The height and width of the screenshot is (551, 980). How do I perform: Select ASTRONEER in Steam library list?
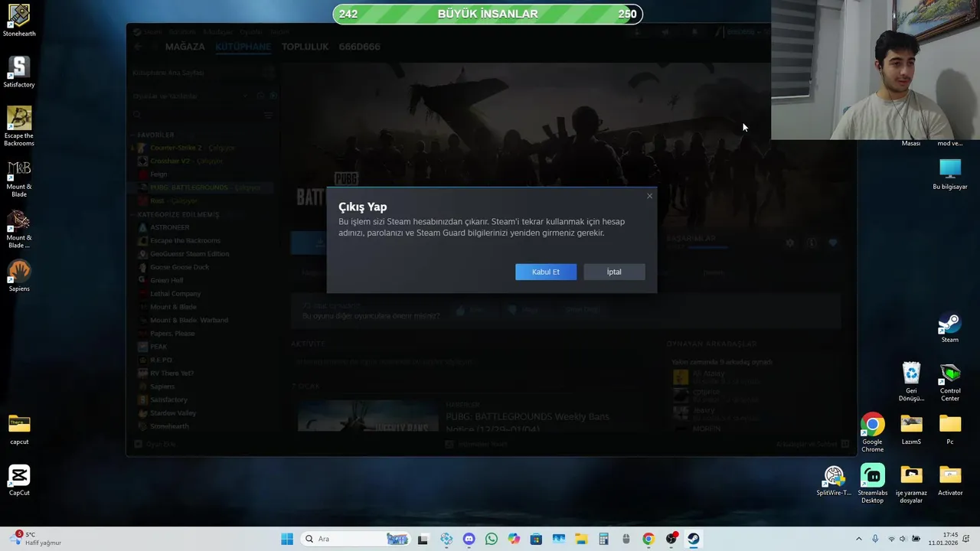[x=169, y=227]
